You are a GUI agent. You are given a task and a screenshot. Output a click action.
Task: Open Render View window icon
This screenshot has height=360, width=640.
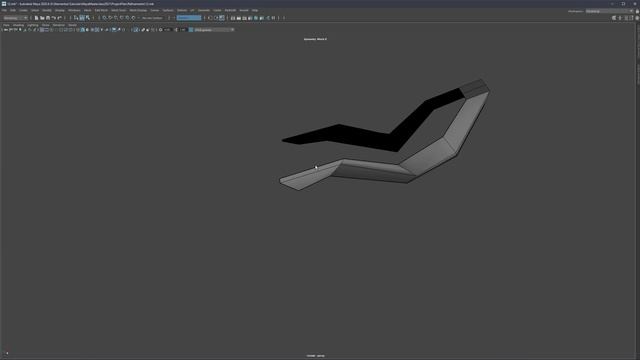233,18
